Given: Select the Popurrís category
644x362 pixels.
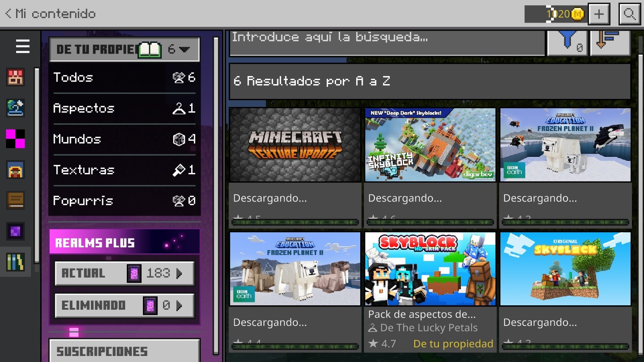Looking at the screenshot, I should [124, 201].
